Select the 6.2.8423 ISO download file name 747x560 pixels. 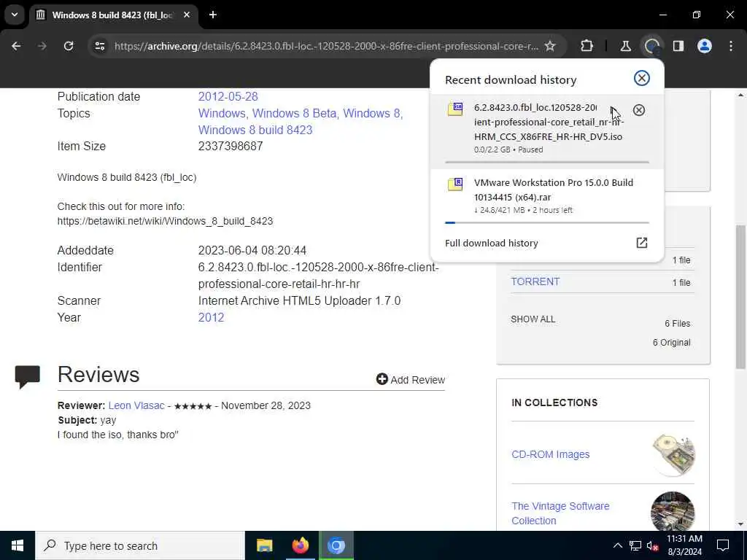549,122
